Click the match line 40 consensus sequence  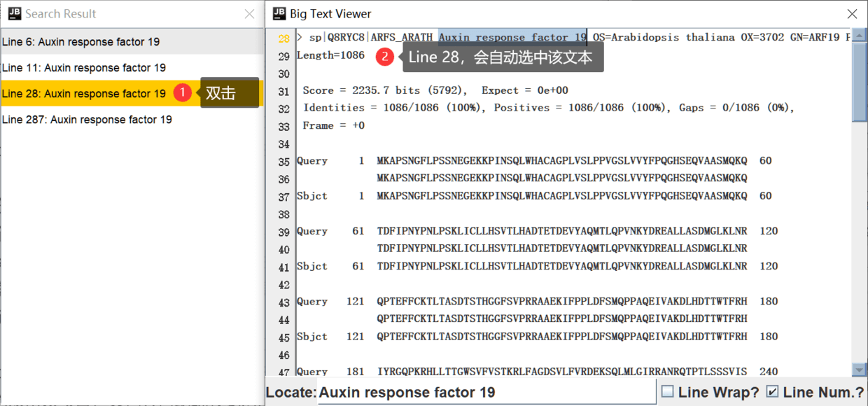click(561, 248)
